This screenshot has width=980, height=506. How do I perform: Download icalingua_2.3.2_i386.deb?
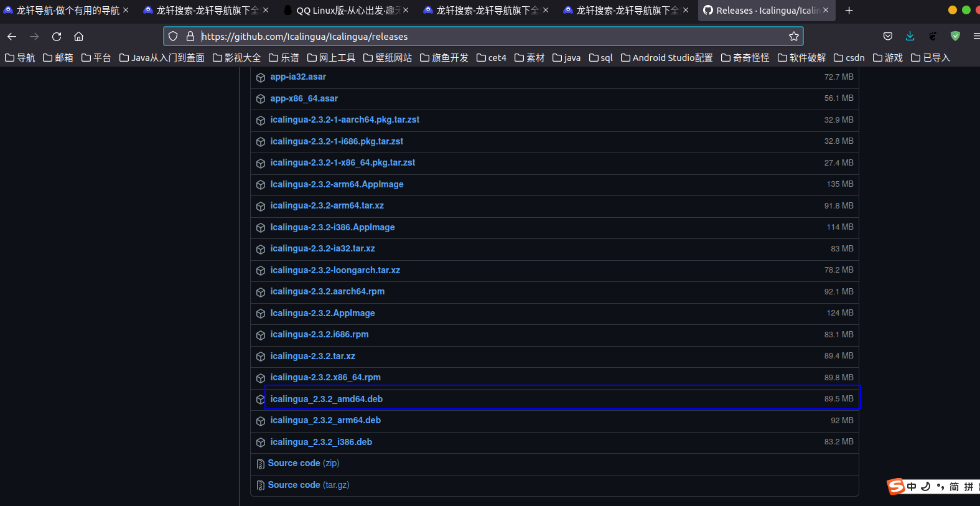coord(321,442)
